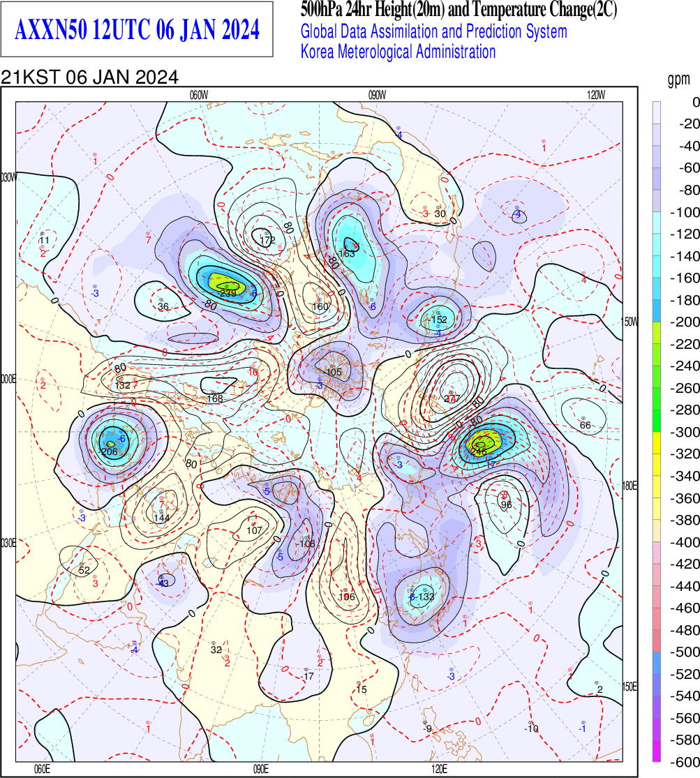This screenshot has width=700, height=778.
Task: Click the '150W' longitude label on right edge
Action: (x=630, y=322)
